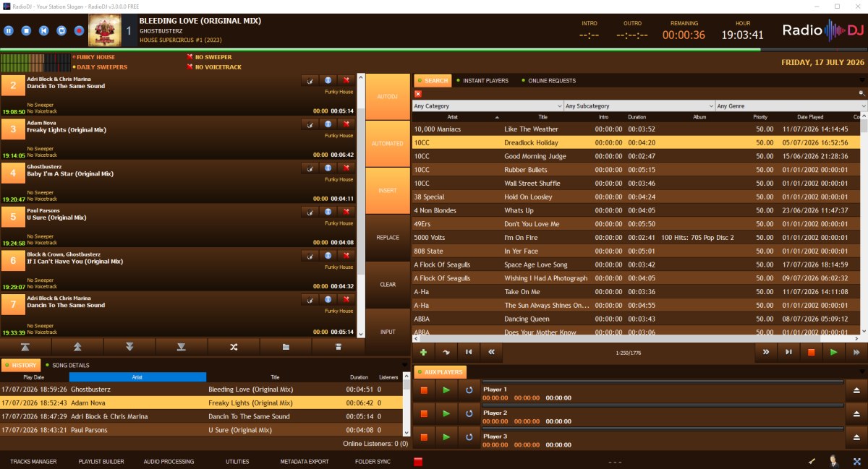This screenshot has height=469, width=868.
Task: Click the Clear playlist button
Action: [x=388, y=285]
